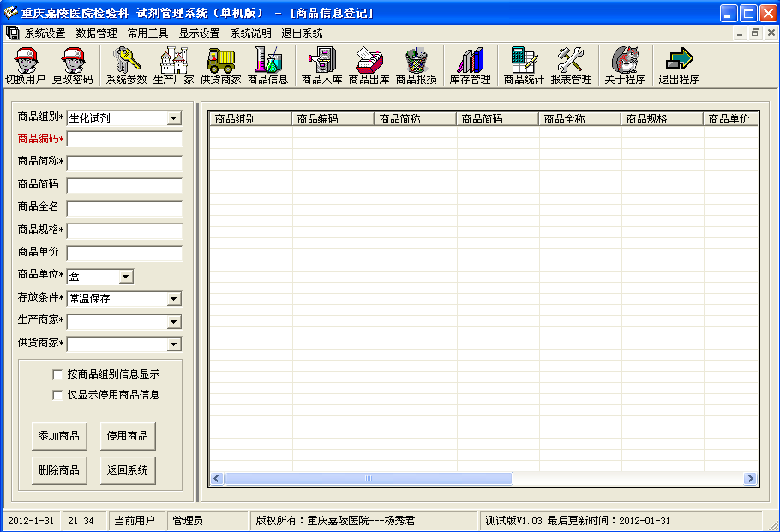
Task: Open the 系统设置 menu
Action: 45,33
